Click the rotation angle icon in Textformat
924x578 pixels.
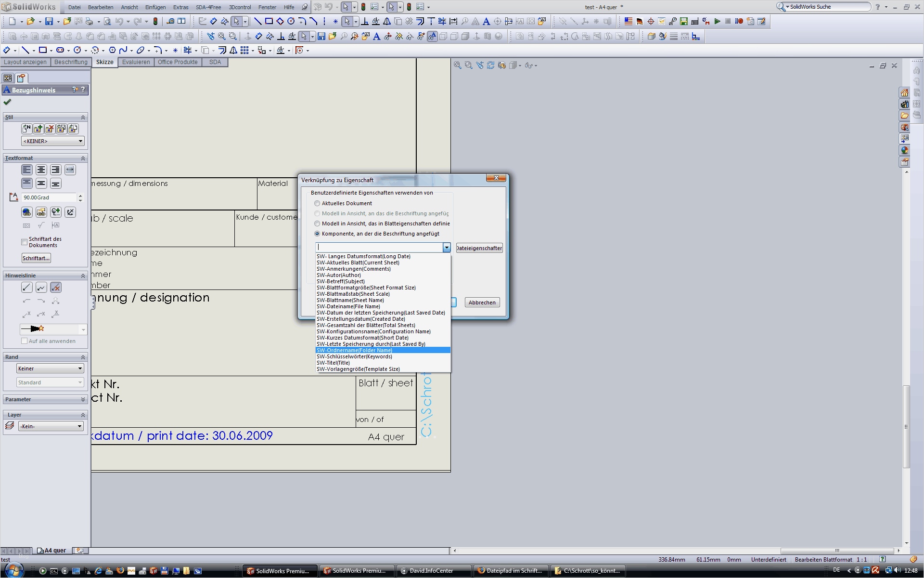click(x=13, y=197)
